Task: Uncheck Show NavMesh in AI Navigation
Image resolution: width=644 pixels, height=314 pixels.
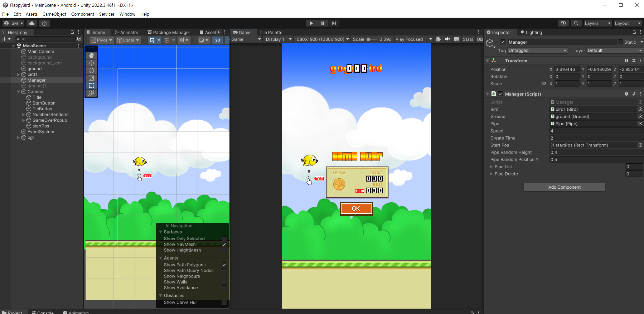Action: [224, 245]
